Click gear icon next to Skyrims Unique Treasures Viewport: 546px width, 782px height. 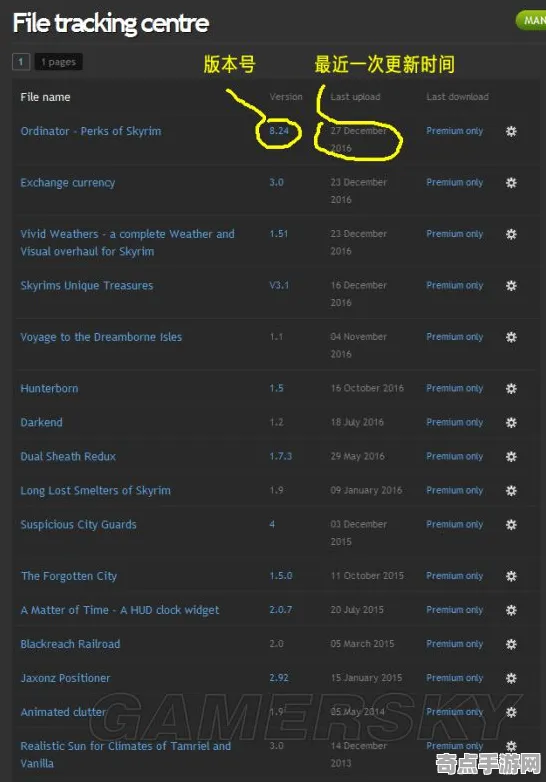(x=511, y=286)
